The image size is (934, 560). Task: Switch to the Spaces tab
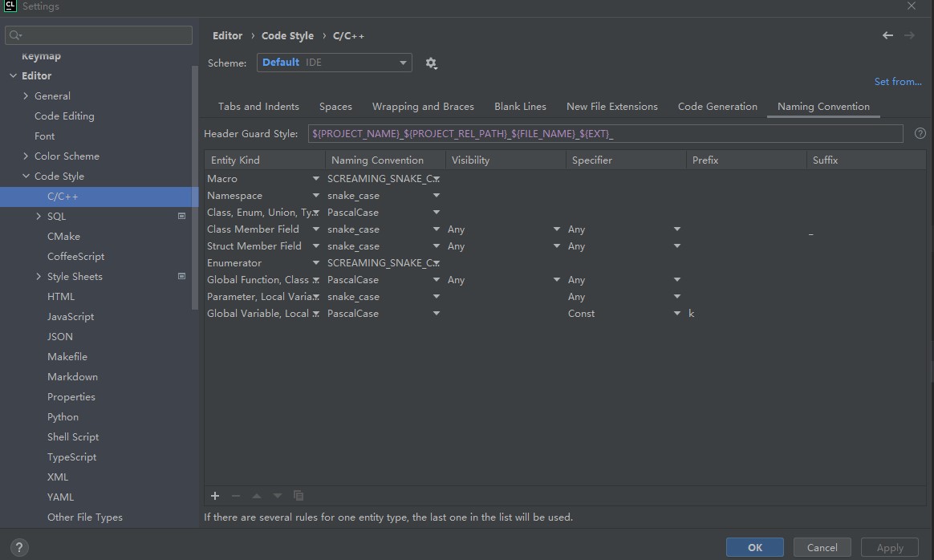(x=335, y=107)
